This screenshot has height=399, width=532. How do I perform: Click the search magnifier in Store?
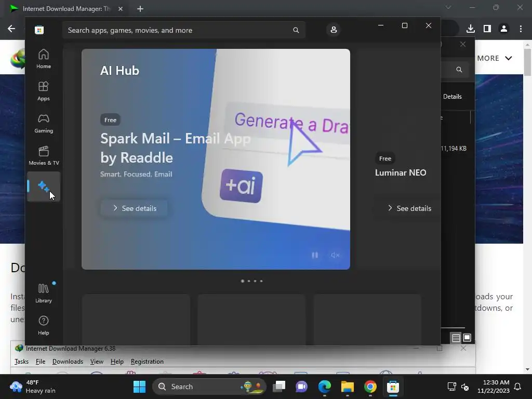pyautogui.click(x=296, y=30)
